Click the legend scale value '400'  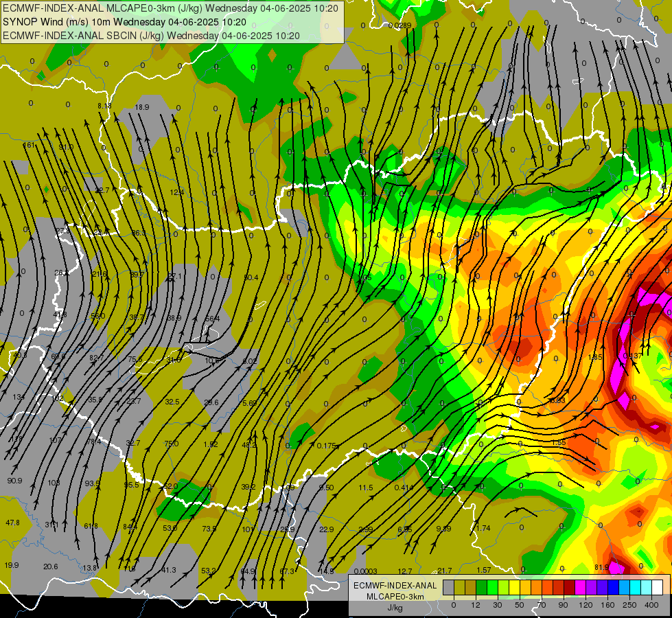click(x=651, y=605)
